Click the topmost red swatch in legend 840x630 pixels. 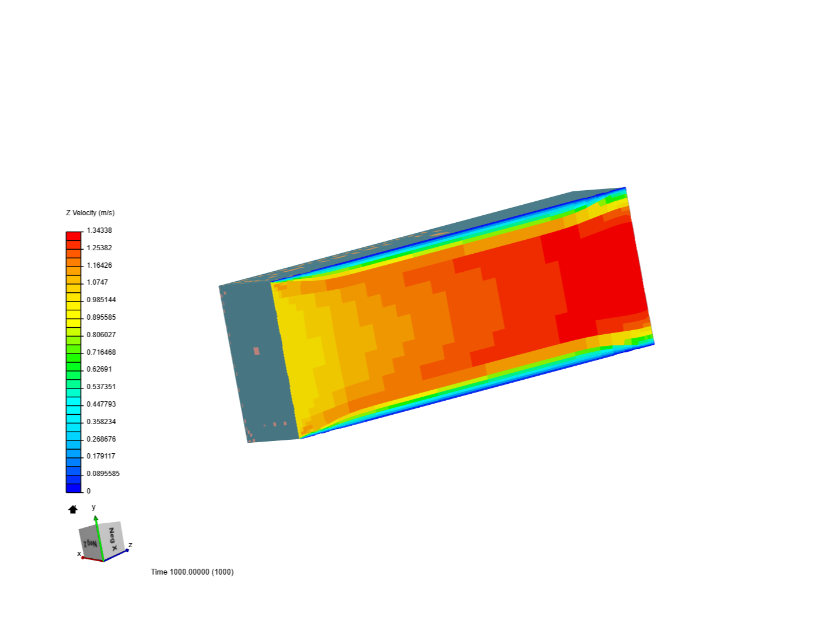73,236
